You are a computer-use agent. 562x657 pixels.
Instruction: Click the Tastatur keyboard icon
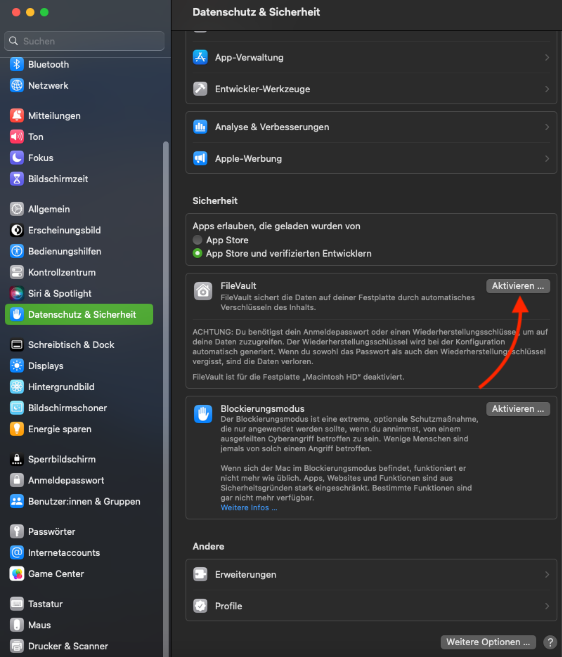coord(17,604)
